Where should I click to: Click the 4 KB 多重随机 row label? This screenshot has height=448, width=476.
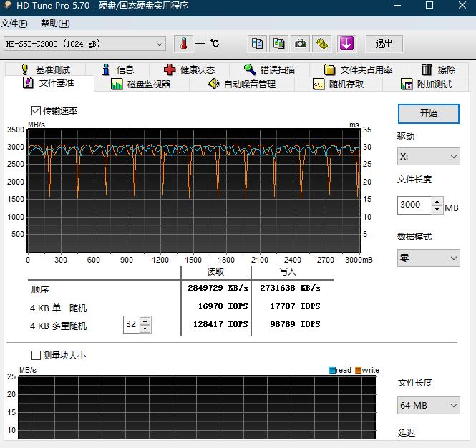pyautogui.click(x=58, y=326)
